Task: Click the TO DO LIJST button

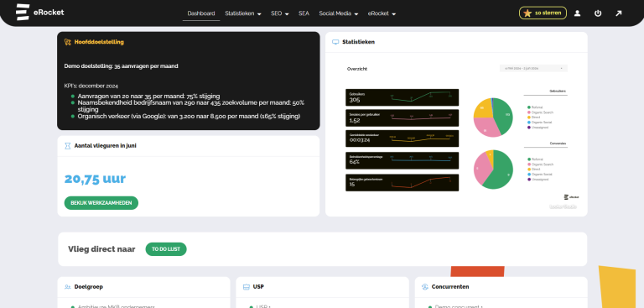Action: (166, 249)
